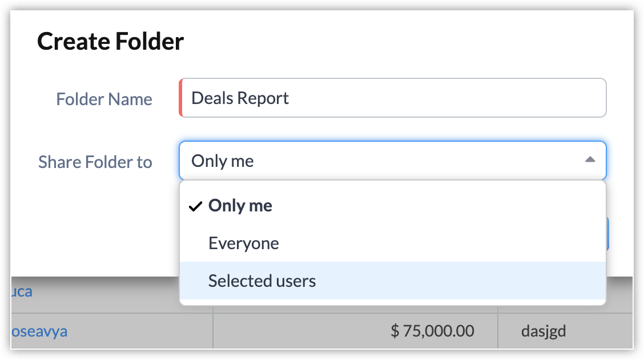Click the checkmark beside Only me
Image resolution: width=644 pixels, height=360 pixels.
coord(195,206)
